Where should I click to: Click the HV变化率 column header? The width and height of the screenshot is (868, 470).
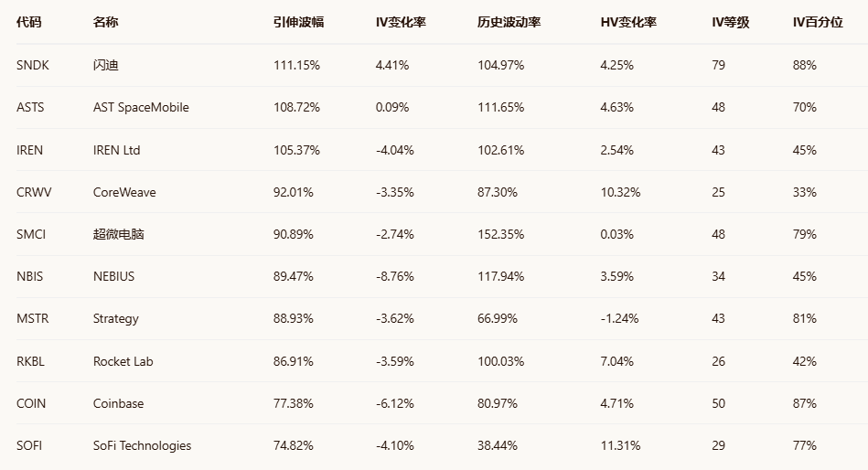click(x=628, y=22)
